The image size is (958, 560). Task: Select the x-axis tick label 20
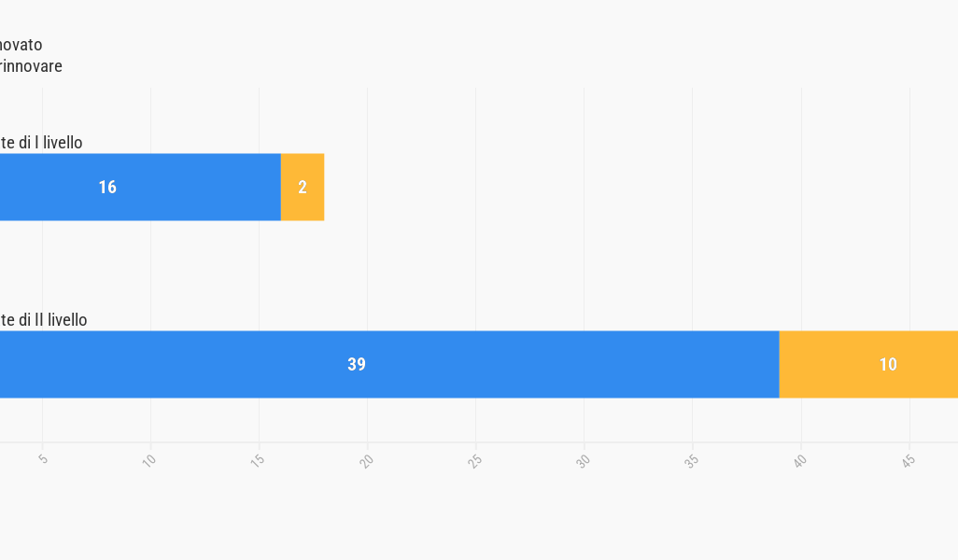pos(366,460)
